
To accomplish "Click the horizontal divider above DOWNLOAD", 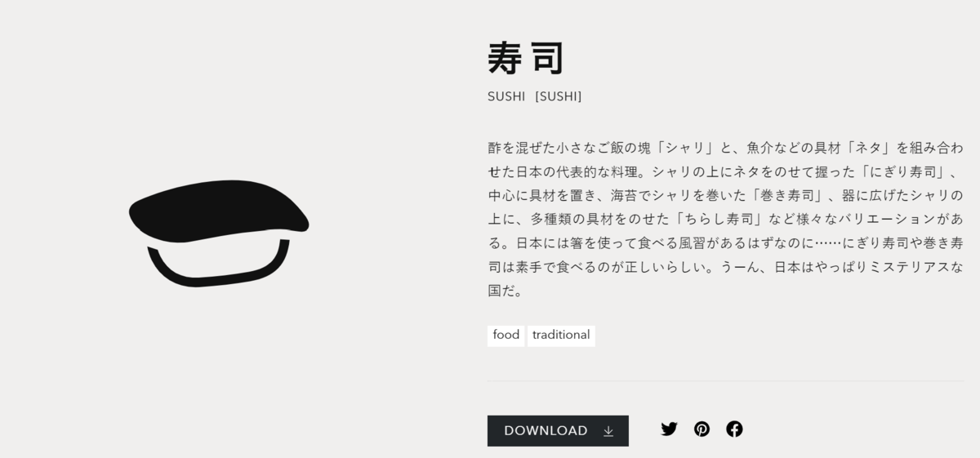I will (725, 381).
